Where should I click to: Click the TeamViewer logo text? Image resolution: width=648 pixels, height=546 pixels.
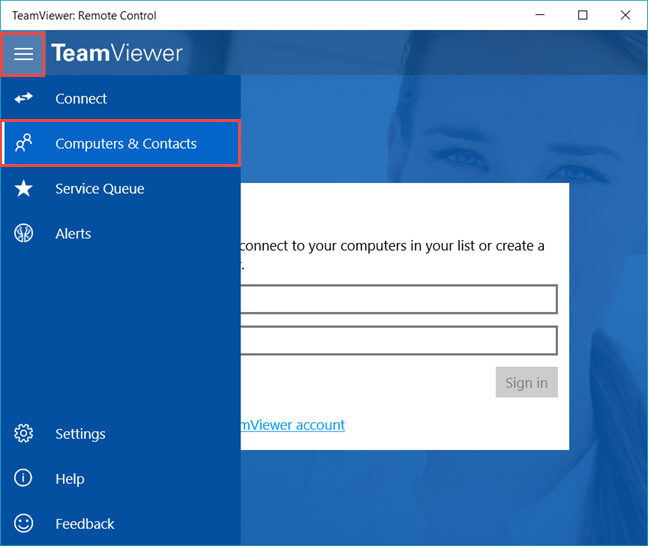tap(117, 53)
